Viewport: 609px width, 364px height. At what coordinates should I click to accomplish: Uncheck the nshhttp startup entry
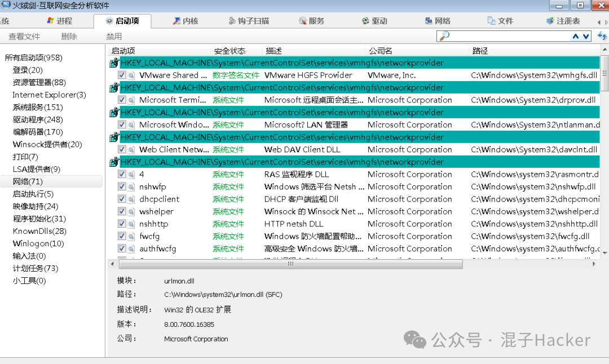[123, 224]
